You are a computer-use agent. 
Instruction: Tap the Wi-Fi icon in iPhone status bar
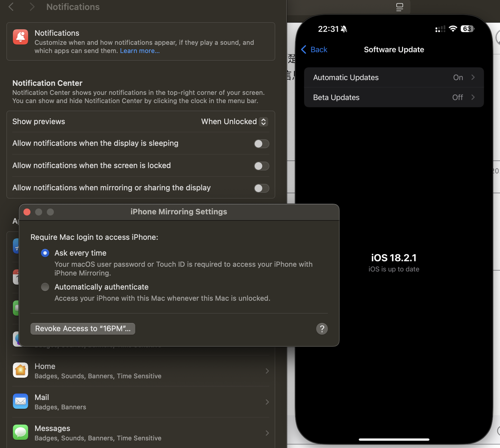453,29
